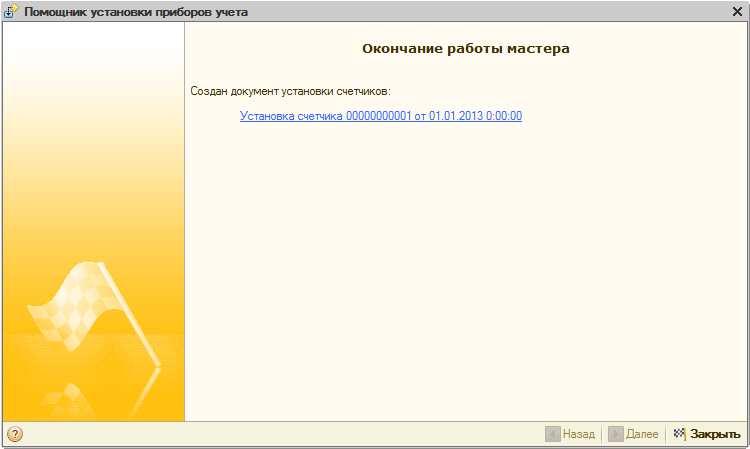Click the Закрыть button
This screenshot has height=449, width=750.
pos(707,434)
